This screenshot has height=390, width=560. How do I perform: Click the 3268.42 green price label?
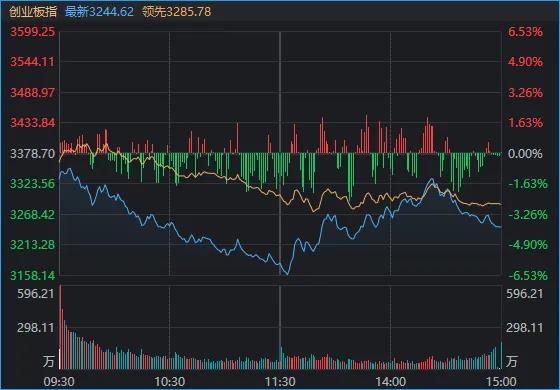tap(32, 215)
